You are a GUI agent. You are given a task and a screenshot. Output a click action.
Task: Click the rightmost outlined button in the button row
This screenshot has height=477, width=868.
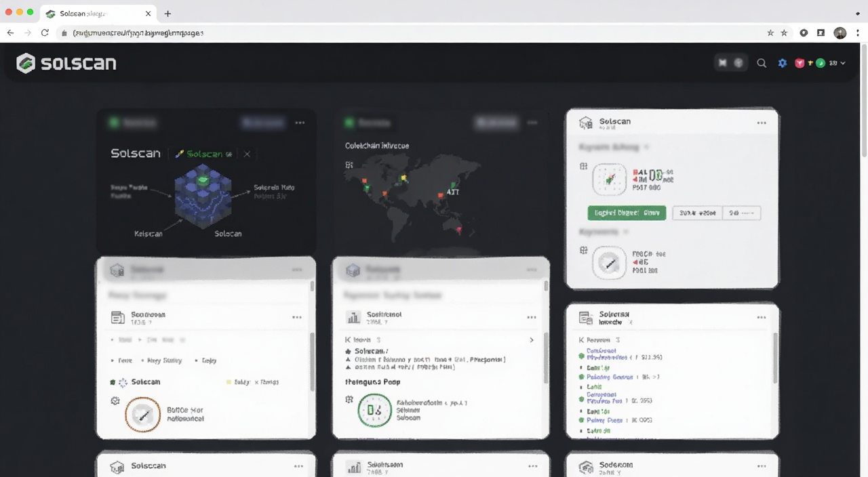741,213
